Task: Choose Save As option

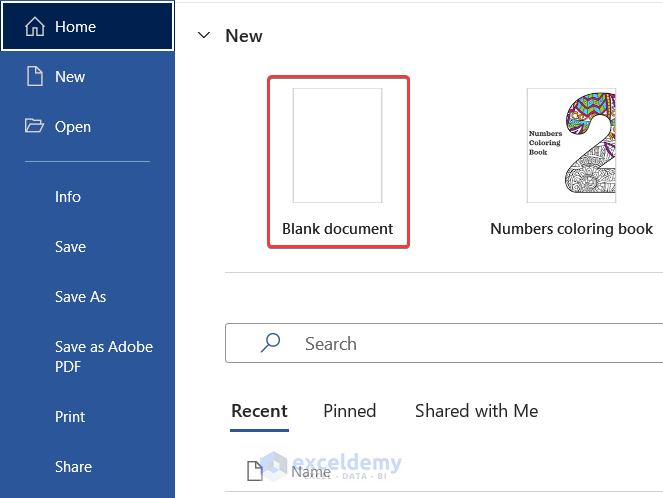Action: (x=80, y=297)
